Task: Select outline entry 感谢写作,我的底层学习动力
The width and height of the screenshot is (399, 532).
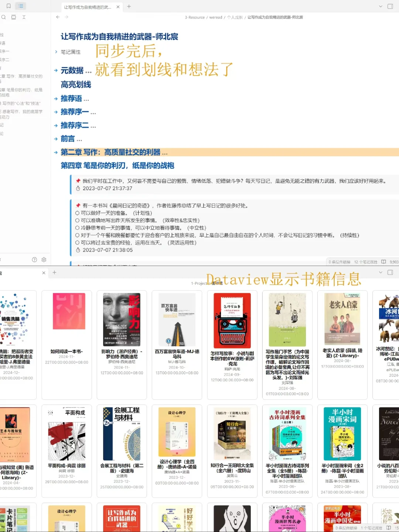Action: point(21,114)
